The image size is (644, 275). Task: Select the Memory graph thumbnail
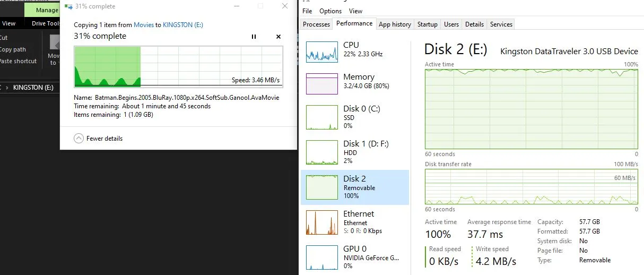(x=322, y=84)
